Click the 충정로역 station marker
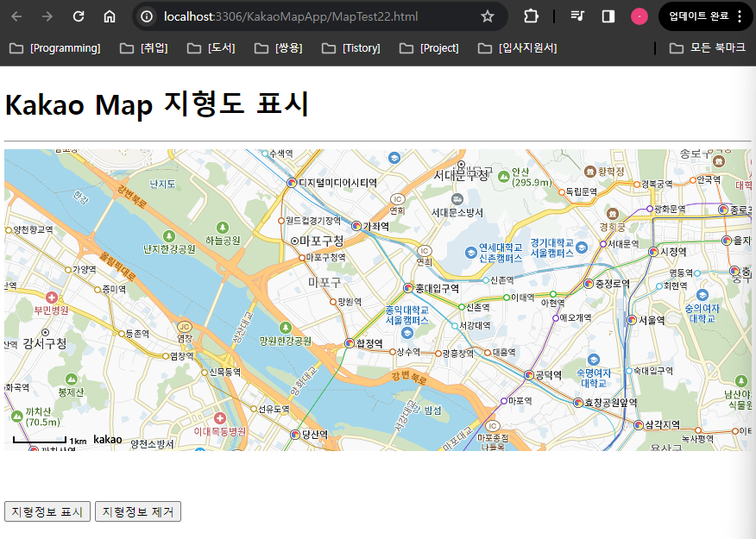Screen dimensions: 756x539 [x=589, y=284]
